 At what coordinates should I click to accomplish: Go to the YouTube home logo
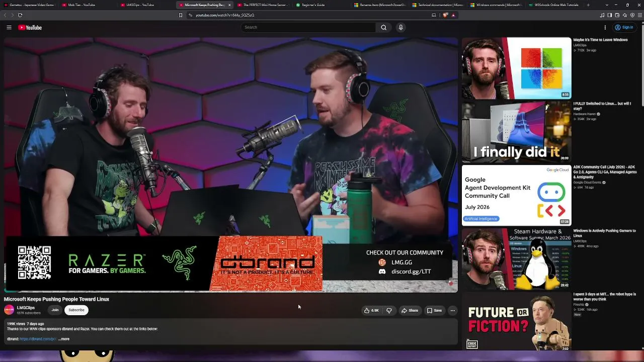point(30,28)
